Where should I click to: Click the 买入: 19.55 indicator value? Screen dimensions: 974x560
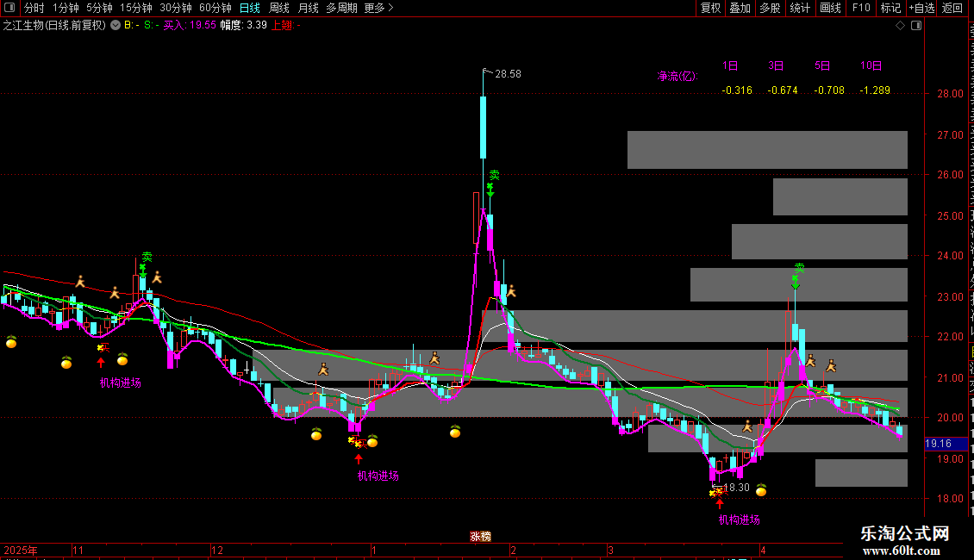(x=190, y=26)
